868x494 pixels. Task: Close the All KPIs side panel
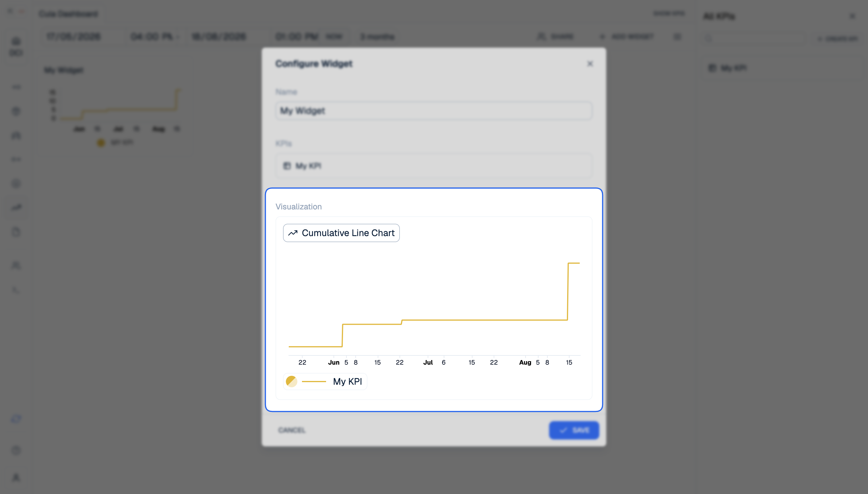[852, 16]
